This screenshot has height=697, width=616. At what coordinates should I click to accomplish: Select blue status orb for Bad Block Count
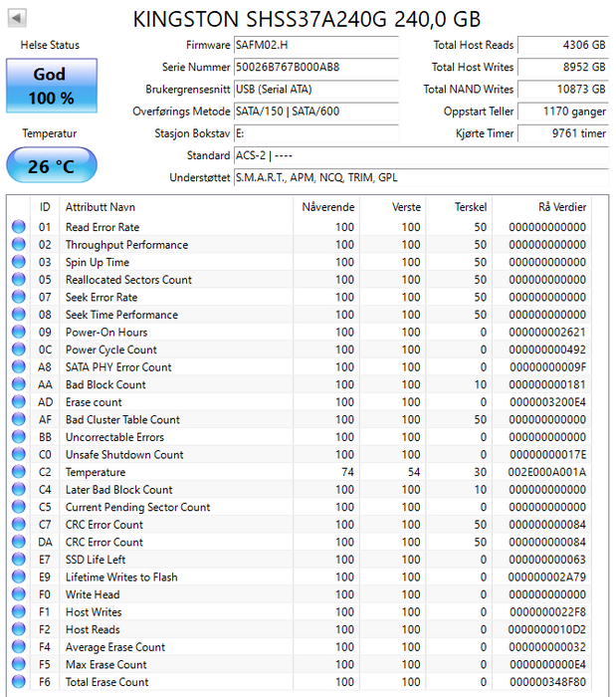pos(19,384)
